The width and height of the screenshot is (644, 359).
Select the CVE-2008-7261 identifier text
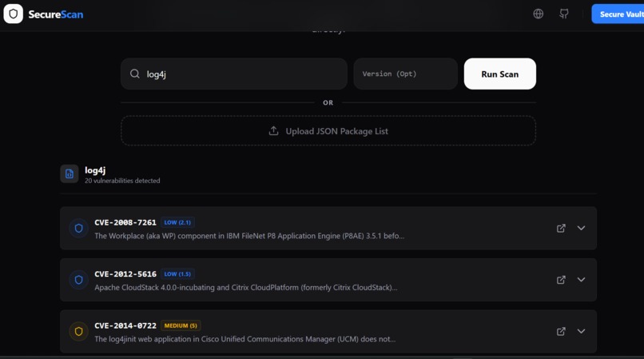pyautogui.click(x=125, y=222)
